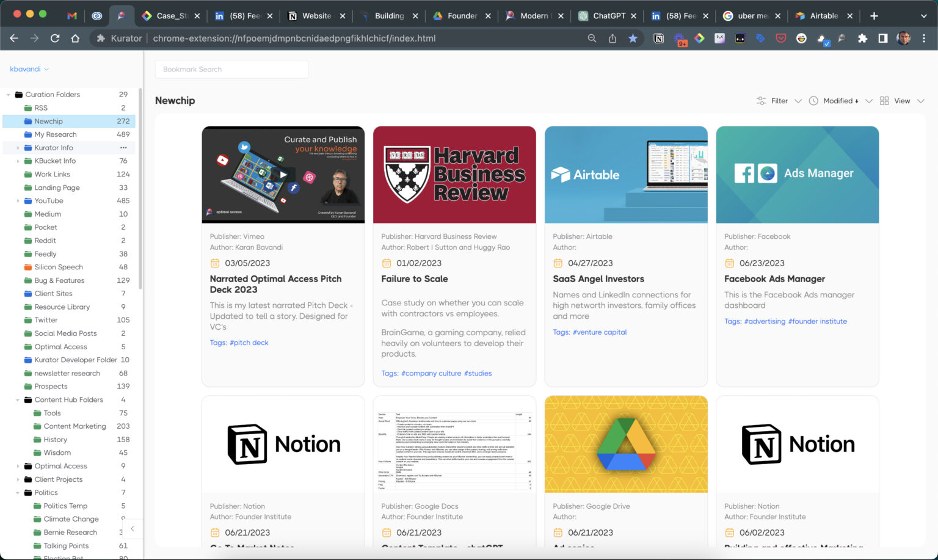
Task: Click the calendar icon beside 03/05/2023
Action: tap(215, 263)
